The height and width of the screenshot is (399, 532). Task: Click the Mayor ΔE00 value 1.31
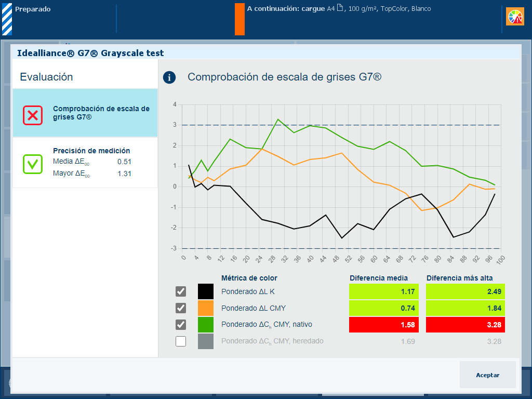point(124,174)
